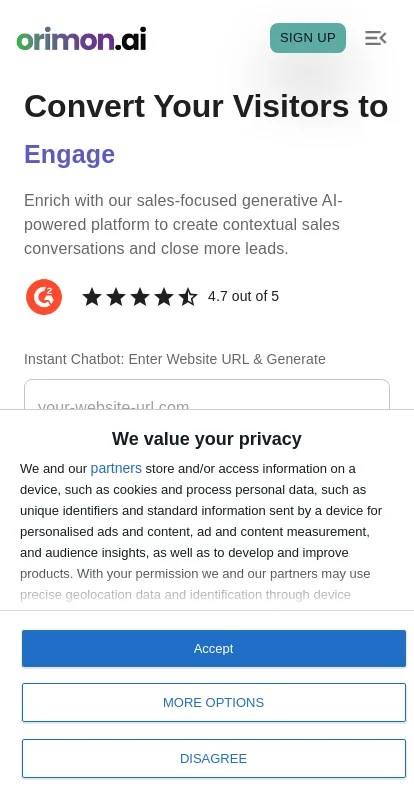This screenshot has width=414, height=800.
Task: Open the partners link
Action: (116, 468)
